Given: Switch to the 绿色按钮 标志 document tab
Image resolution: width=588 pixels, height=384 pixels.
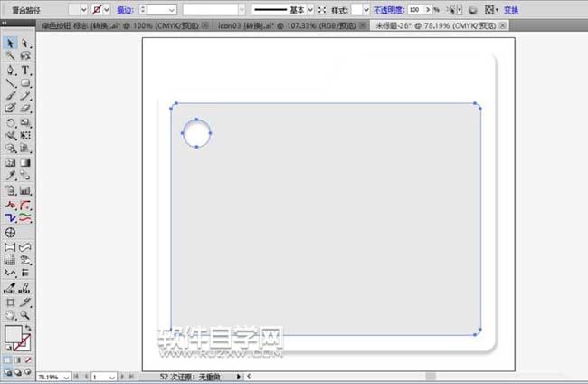Looking at the screenshot, I should (120, 25).
